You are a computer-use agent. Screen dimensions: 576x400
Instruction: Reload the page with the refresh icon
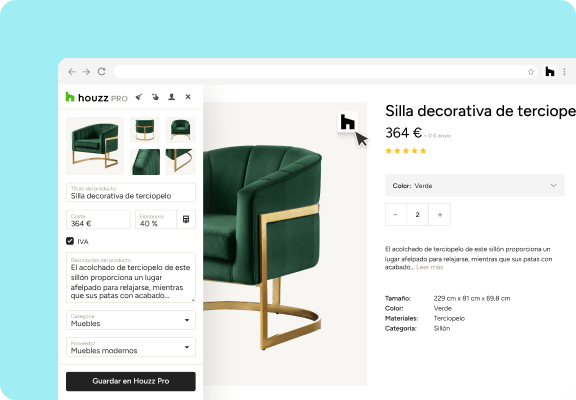point(102,72)
